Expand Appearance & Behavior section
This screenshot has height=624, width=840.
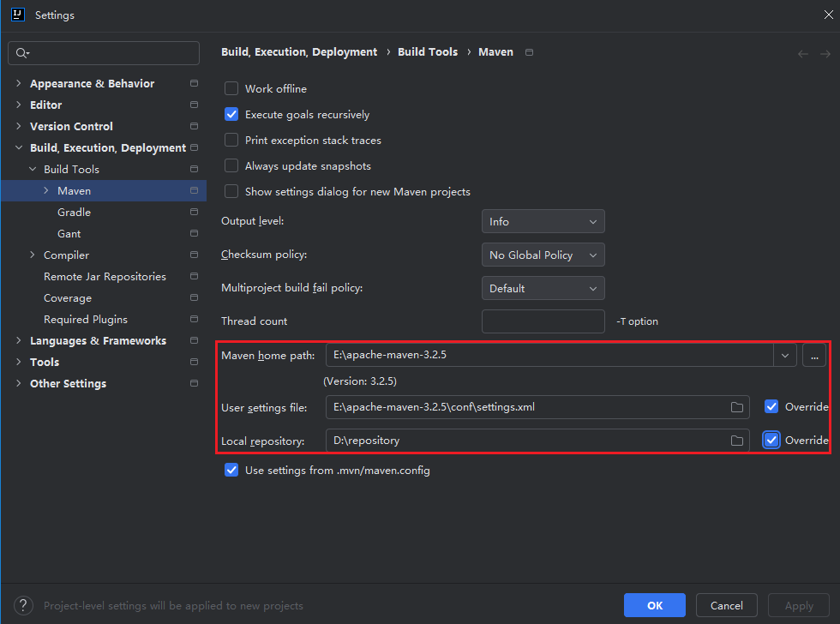coord(19,83)
